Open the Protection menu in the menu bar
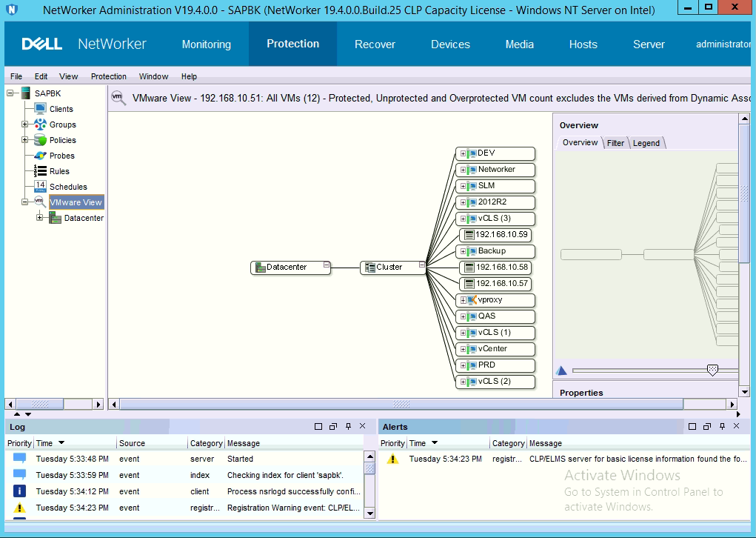Image resolution: width=756 pixels, height=538 pixels. [108, 76]
